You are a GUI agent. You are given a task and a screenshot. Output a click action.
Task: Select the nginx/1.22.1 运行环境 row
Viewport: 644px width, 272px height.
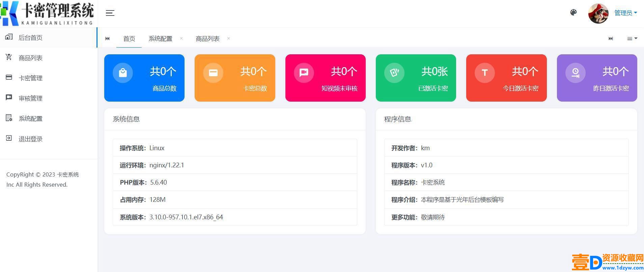click(235, 165)
